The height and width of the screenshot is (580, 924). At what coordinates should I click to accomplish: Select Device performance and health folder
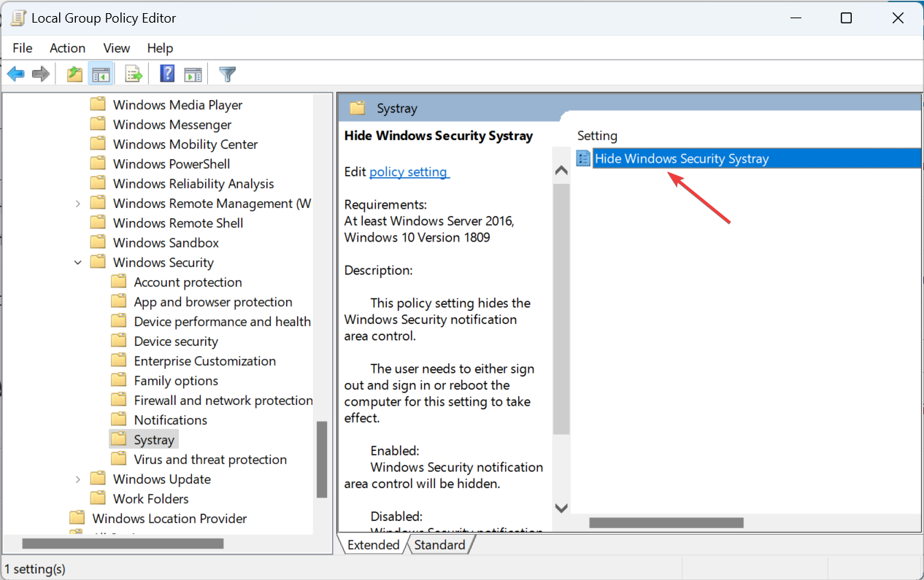[223, 322]
